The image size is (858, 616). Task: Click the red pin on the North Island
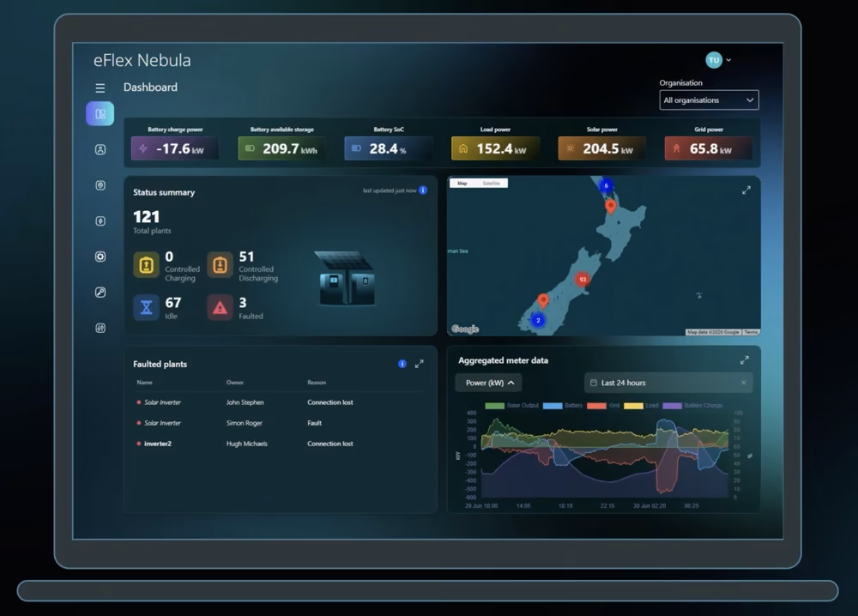click(611, 206)
